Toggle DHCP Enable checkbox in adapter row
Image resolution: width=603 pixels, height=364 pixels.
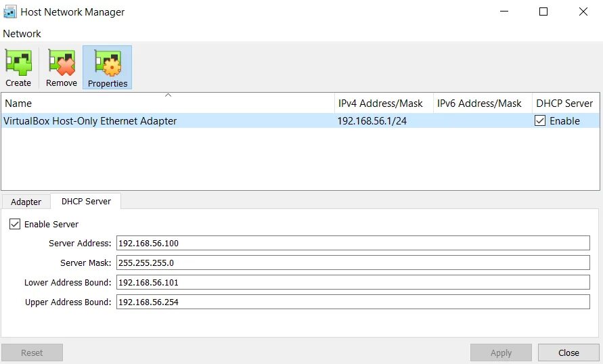tap(540, 120)
